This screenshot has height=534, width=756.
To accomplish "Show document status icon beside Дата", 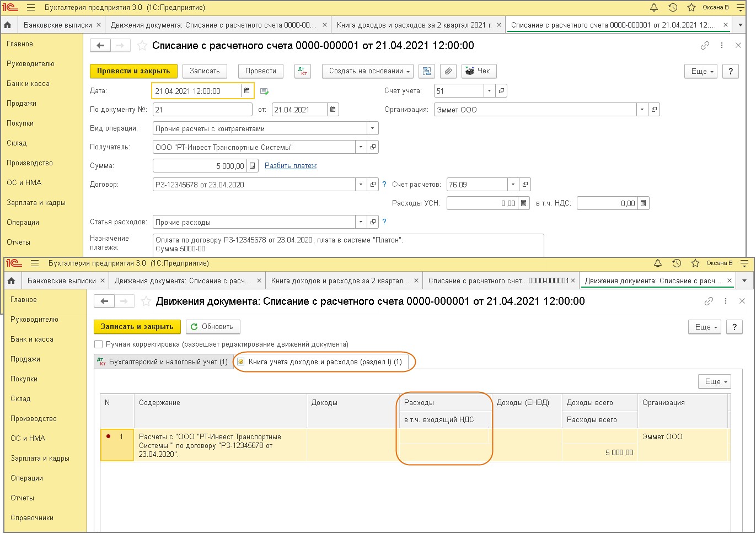I will (264, 91).
